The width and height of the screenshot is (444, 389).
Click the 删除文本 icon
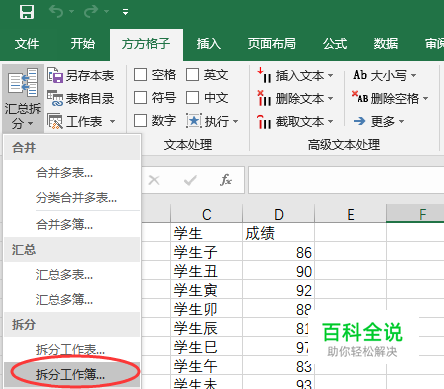pos(264,98)
